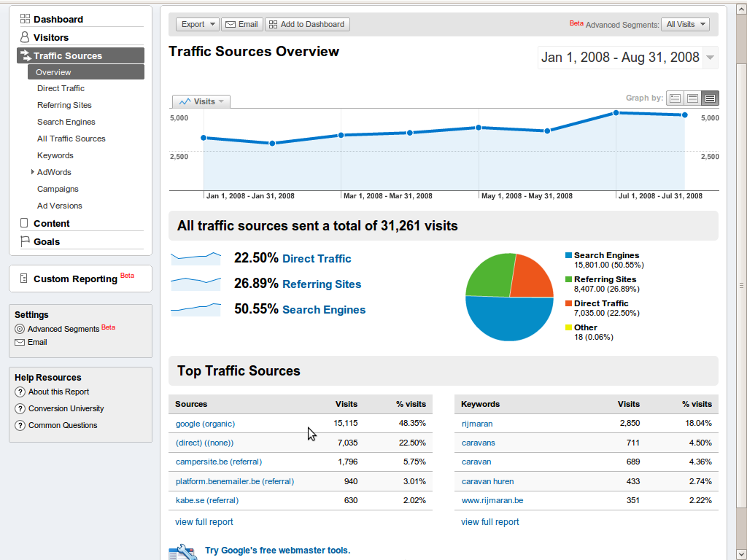Viewport: 747px width, 560px height.
Task: Click the Search Engines sparkline thumbnail
Action: [x=196, y=309]
